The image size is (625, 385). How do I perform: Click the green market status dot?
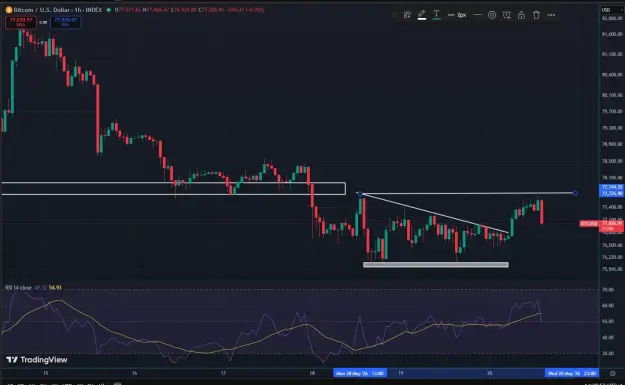[108, 10]
